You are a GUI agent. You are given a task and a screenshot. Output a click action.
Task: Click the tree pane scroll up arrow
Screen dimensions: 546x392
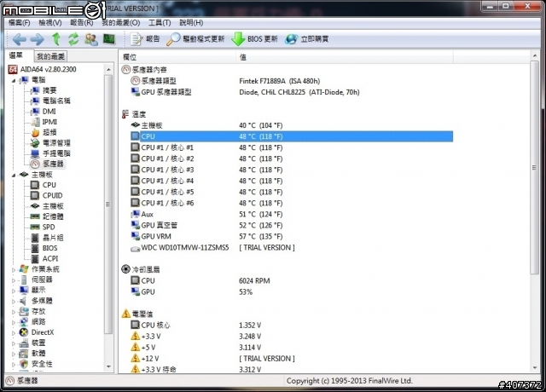pyautogui.click(x=108, y=70)
